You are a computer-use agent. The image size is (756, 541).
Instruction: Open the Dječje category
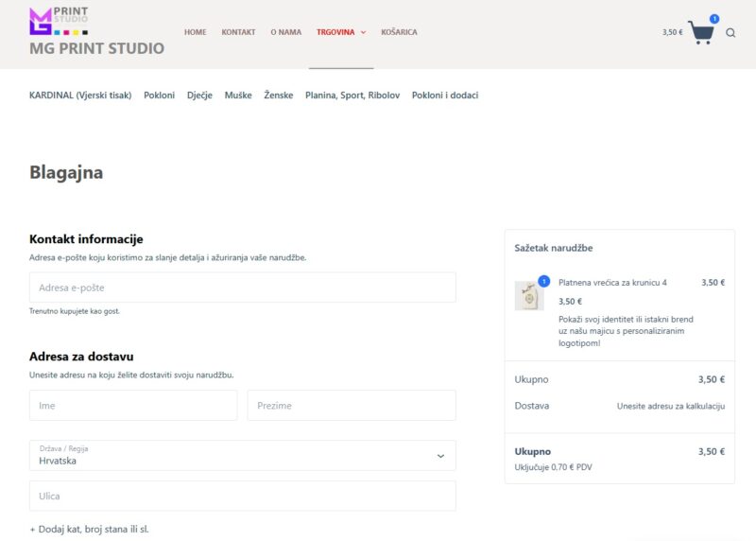tap(199, 96)
